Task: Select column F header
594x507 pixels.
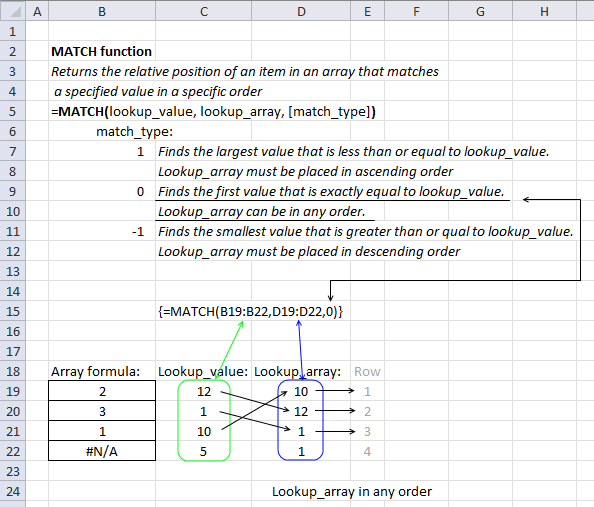Action: [x=416, y=11]
